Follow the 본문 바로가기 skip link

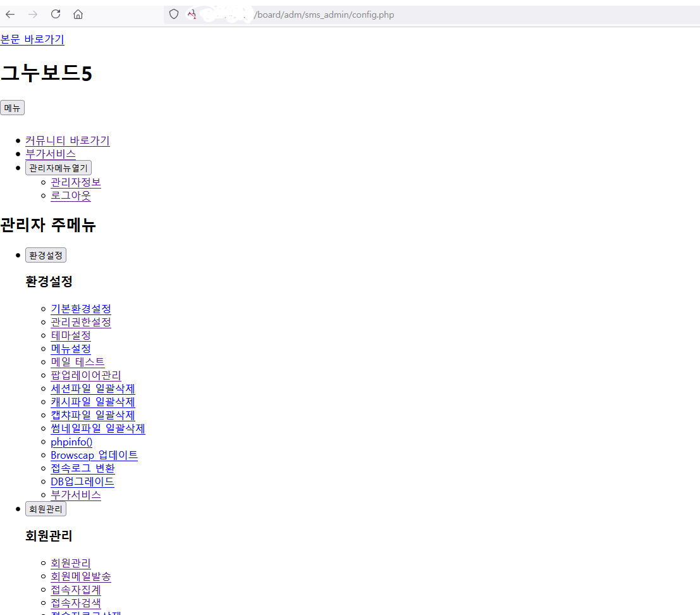point(32,39)
